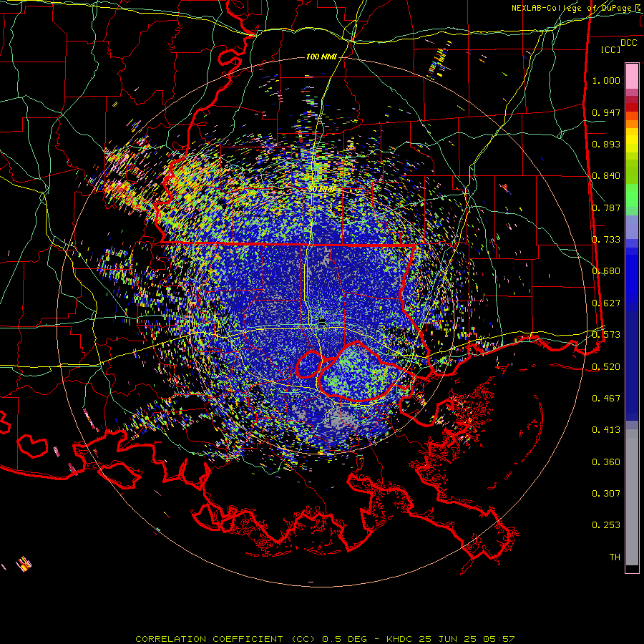Click the black radar site marker at center

click(x=322, y=323)
